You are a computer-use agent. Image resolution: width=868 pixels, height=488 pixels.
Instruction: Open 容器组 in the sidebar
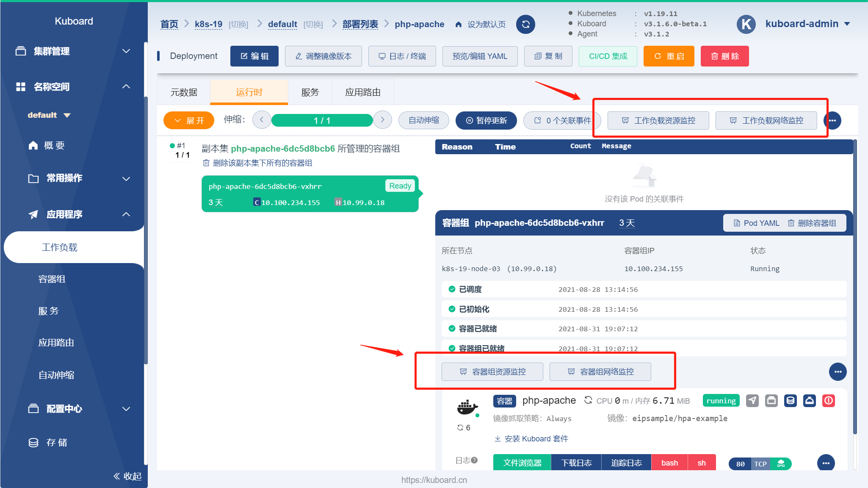[x=52, y=279]
